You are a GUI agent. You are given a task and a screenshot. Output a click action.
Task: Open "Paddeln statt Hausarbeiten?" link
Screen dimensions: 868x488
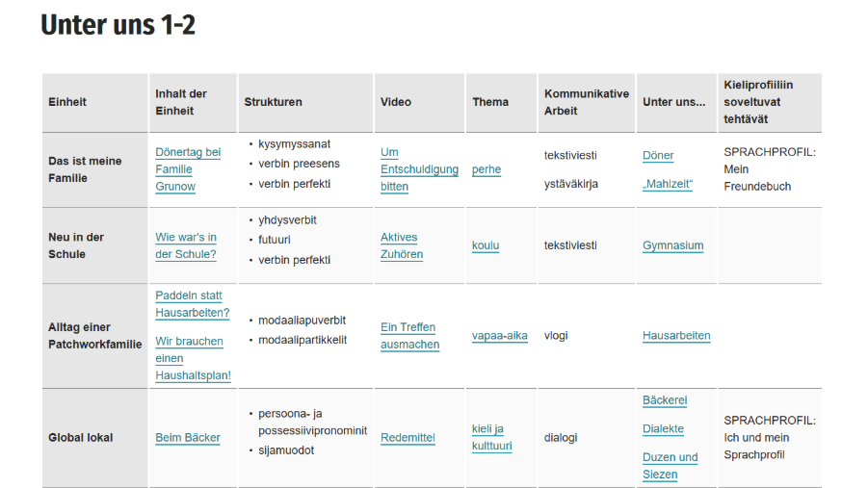pyautogui.click(x=193, y=304)
